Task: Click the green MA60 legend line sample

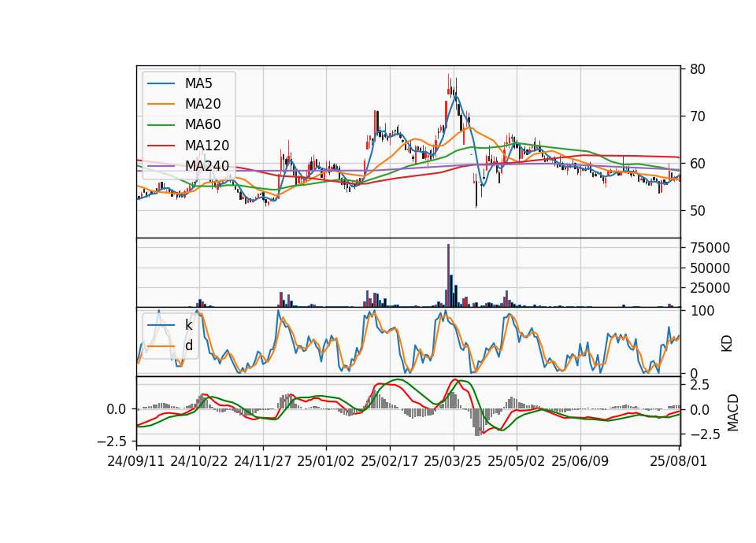Action: coord(161,125)
